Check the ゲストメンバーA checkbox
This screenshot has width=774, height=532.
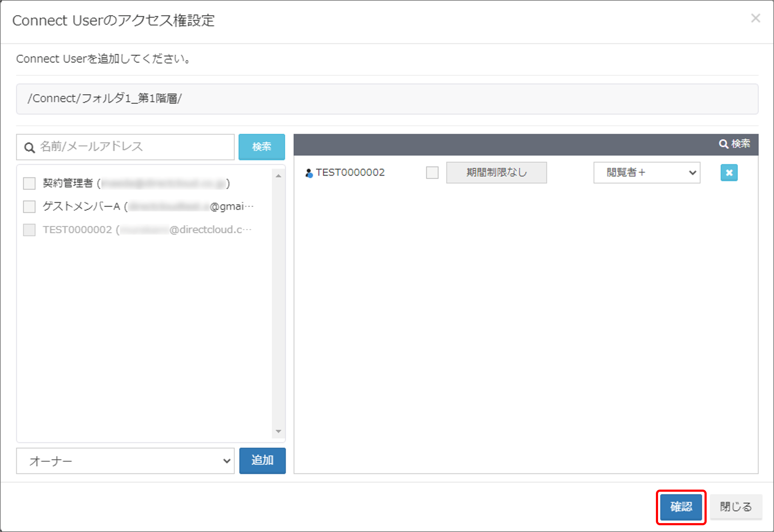tap(29, 207)
